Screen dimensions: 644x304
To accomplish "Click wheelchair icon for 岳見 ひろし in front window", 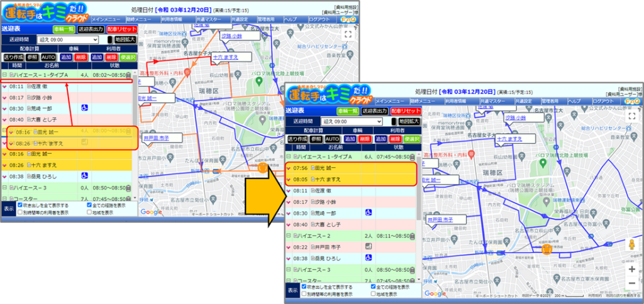I will (369, 258).
